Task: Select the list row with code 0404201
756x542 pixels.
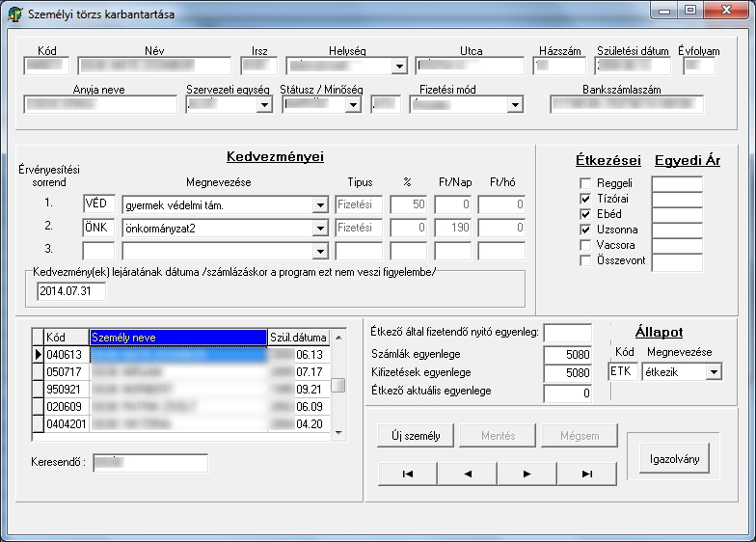Action: coord(181,424)
